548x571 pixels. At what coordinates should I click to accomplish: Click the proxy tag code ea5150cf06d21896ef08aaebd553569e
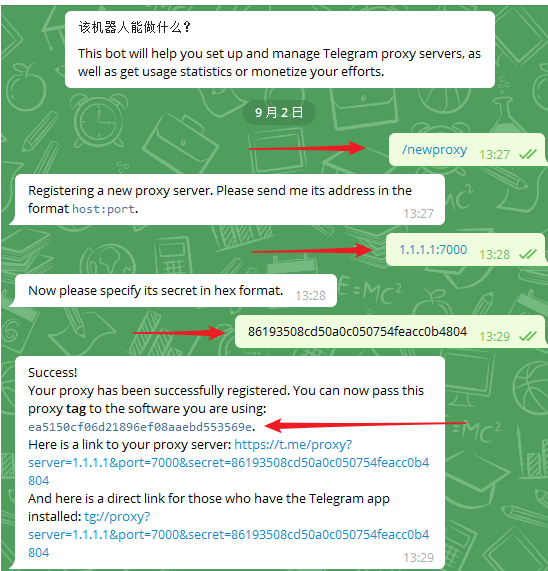click(x=140, y=426)
